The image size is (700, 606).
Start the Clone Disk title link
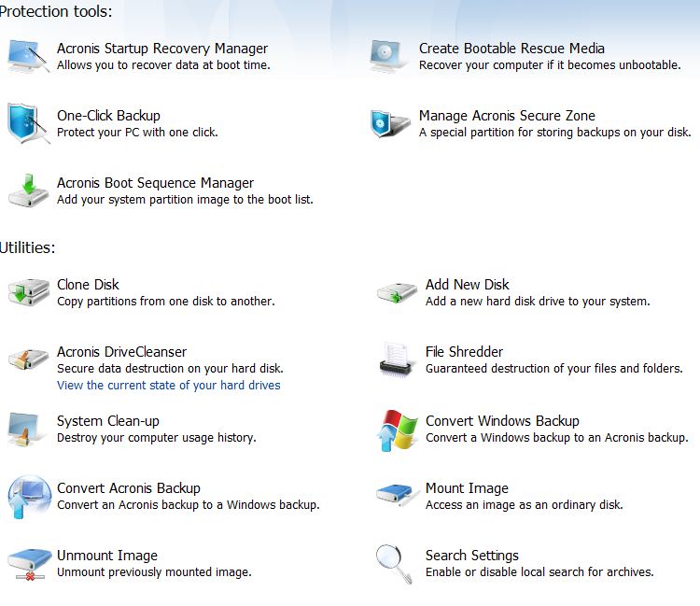pyautogui.click(x=88, y=285)
